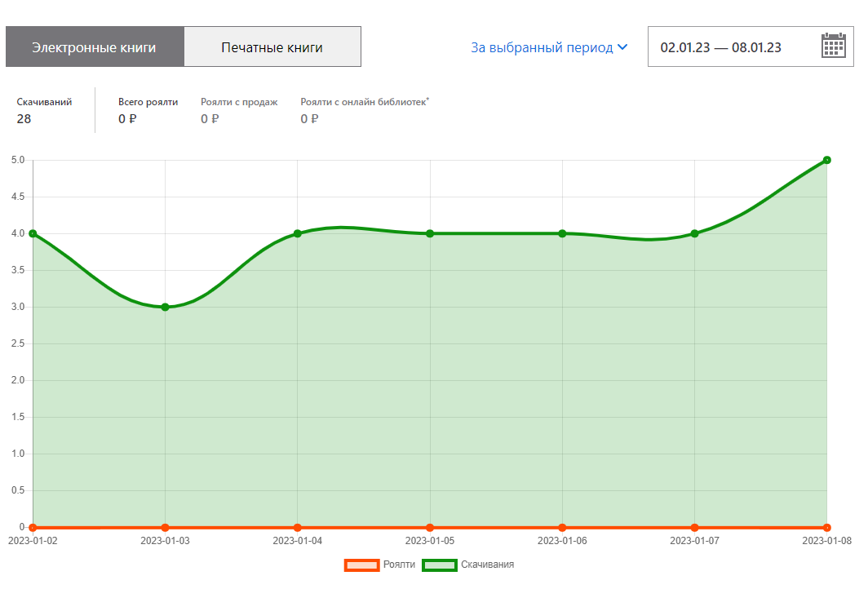Select green data point at 2023-01-05
Image resolution: width=868 pixels, height=589 pixels.
pyautogui.click(x=430, y=233)
